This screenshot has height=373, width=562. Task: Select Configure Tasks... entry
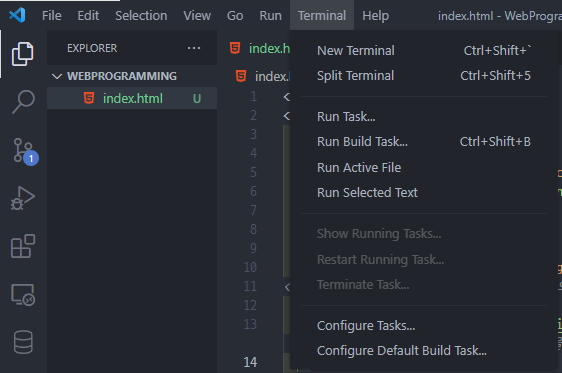point(424,325)
